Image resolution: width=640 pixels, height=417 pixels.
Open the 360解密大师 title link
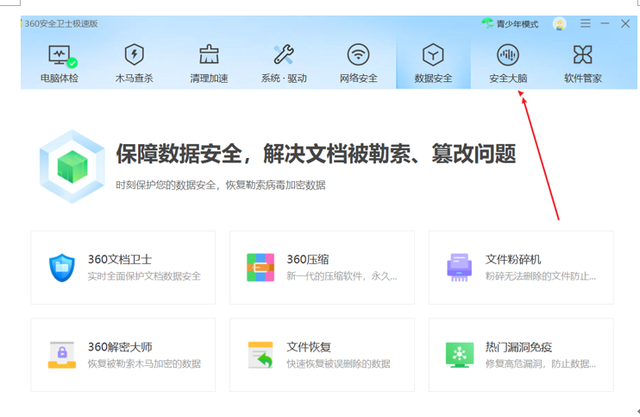pos(120,347)
